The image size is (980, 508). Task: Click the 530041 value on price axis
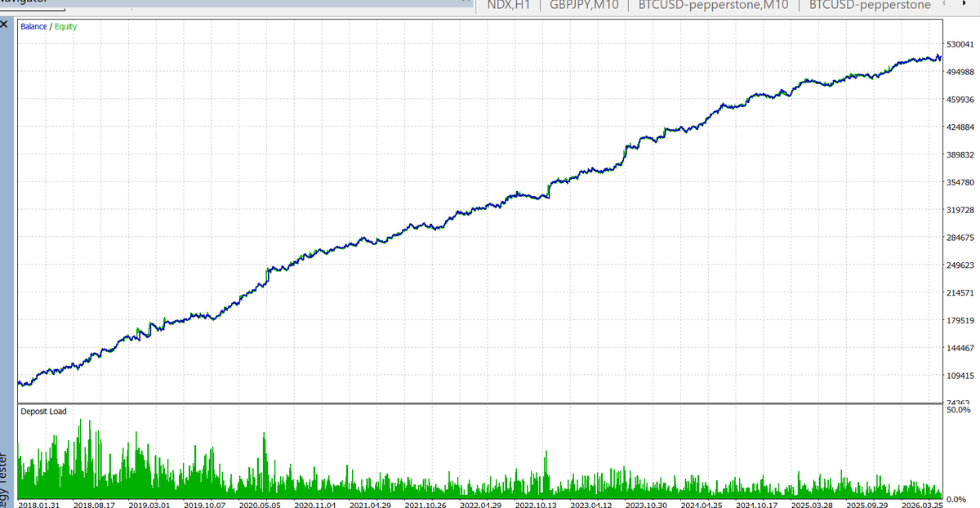962,44
